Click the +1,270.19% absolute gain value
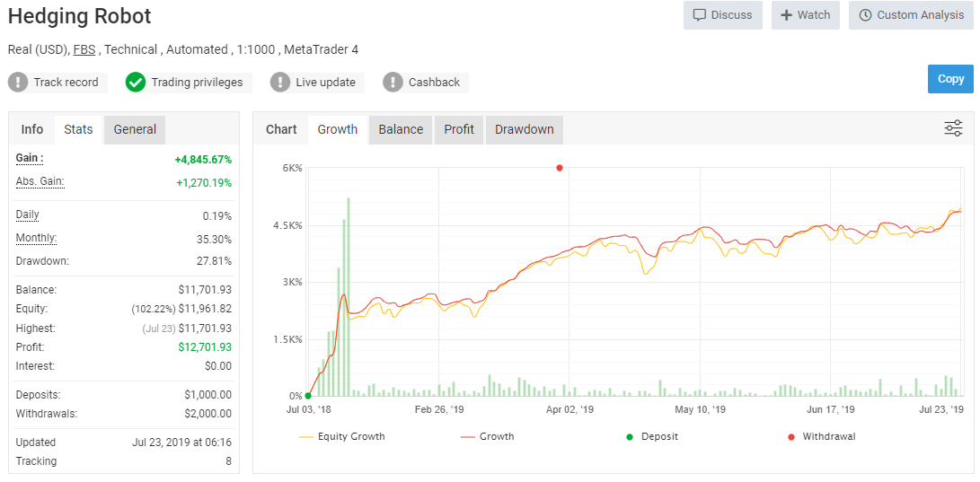Screen dimensions: 980x482 coord(204,183)
